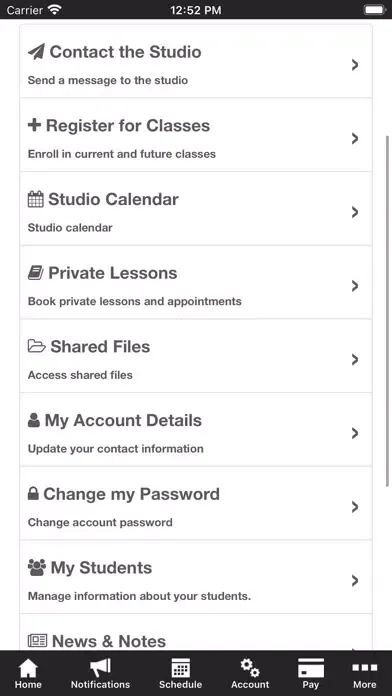The image size is (392, 696).
Task: Tap the paper plane Contact icon
Action: [36, 52]
